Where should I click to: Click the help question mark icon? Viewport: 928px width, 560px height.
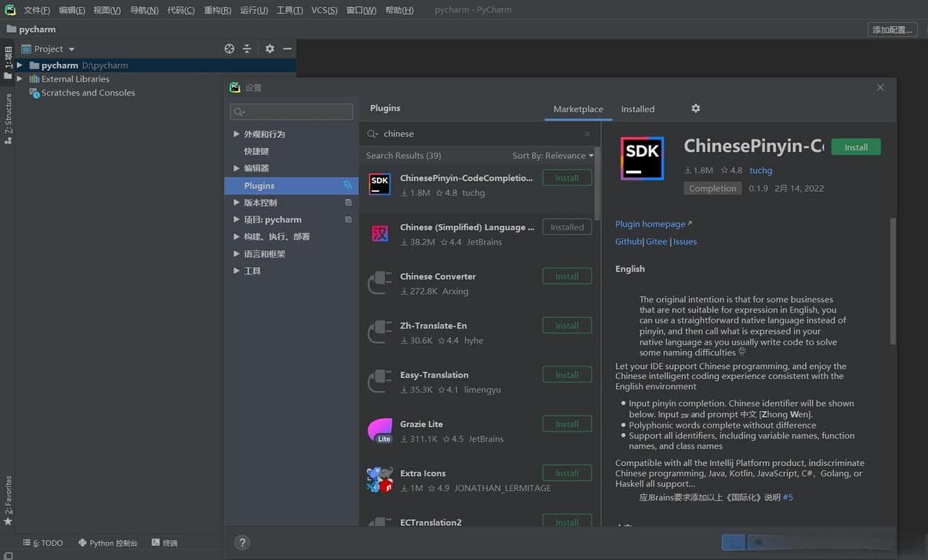(x=242, y=543)
